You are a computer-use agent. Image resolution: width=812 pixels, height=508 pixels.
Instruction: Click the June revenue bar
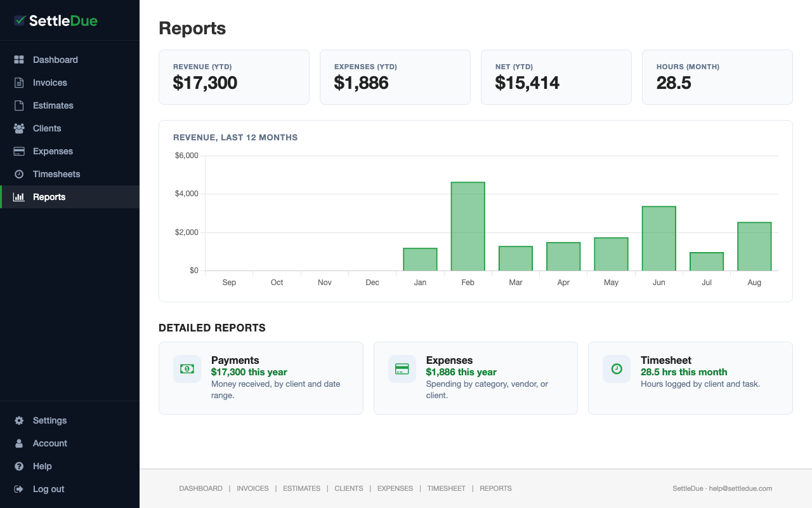(658, 239)
